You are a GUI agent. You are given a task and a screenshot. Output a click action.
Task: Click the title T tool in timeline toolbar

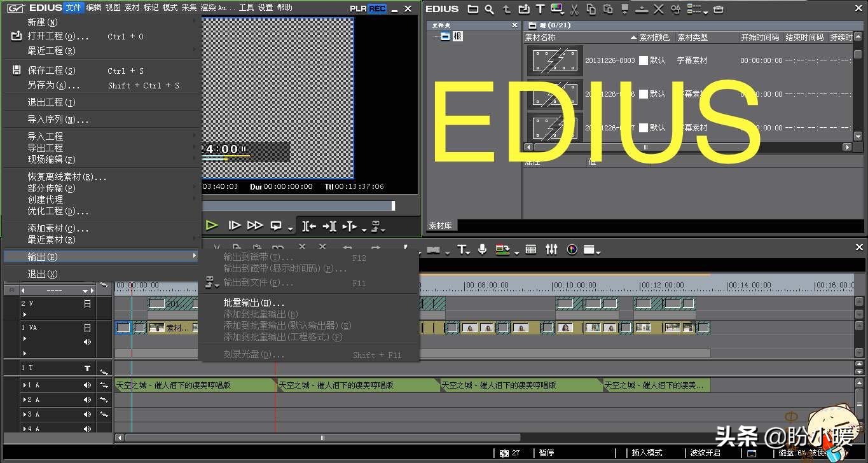tap(462, 249)
